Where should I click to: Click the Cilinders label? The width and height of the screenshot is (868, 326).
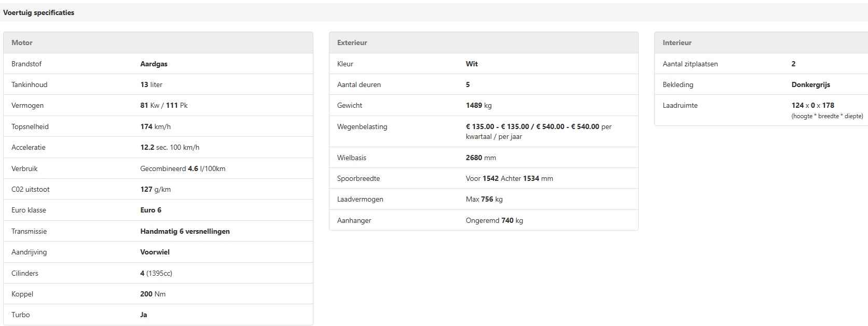tap(25, 273)
